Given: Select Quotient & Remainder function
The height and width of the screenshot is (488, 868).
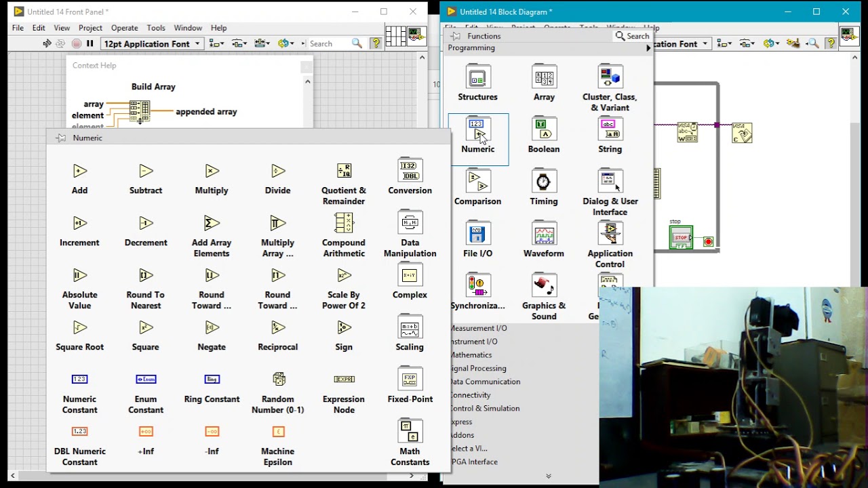Looking at the screenshot, I should tap(344, 171).
